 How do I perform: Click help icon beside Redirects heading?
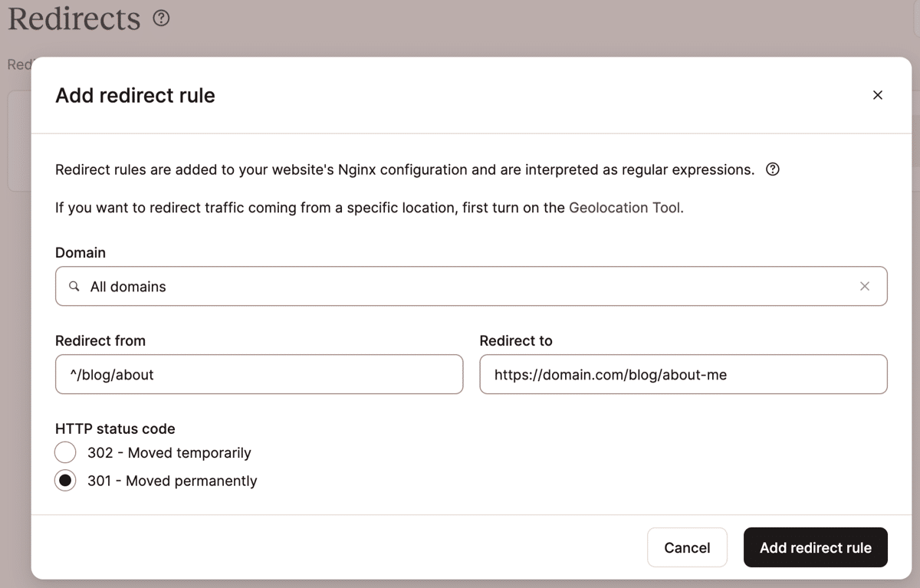161,18
